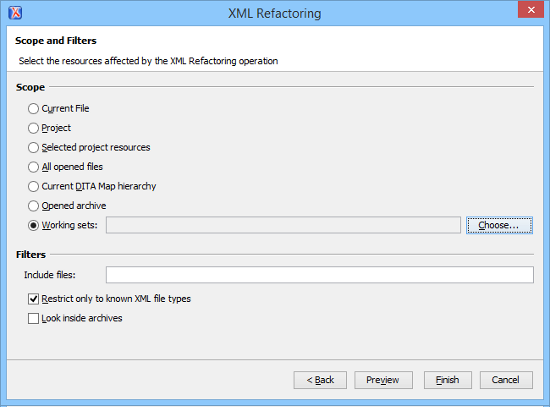Choose the Project scope radio button
This screenshot has width=550, height=407.
click(x=33, y=128)
